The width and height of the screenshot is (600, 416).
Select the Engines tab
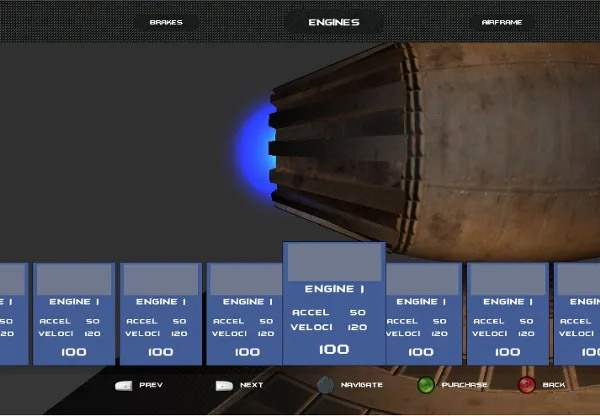(334, 22)
